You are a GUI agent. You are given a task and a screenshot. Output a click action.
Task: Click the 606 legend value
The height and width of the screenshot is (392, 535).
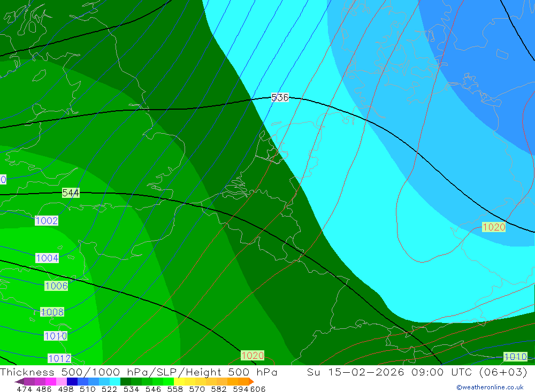click(258, 389)
